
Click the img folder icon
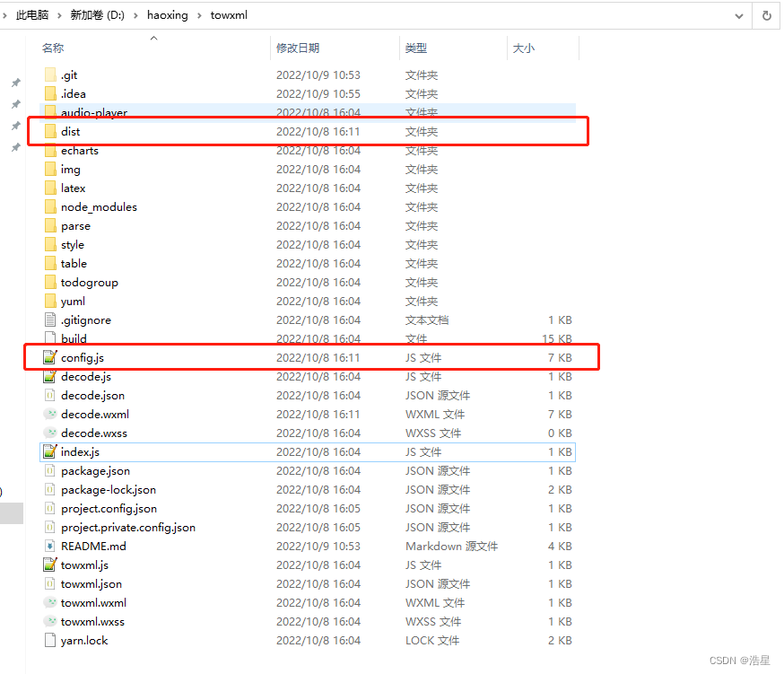(x=50, y=169)
